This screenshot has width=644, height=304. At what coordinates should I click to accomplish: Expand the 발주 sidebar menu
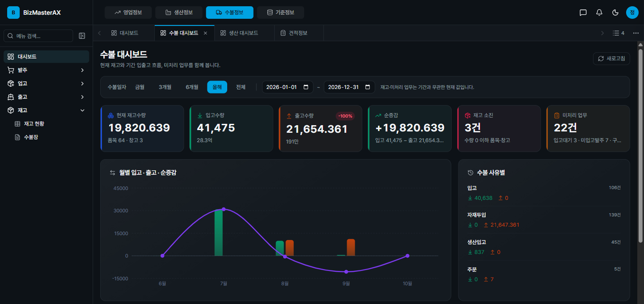[47, 70]
